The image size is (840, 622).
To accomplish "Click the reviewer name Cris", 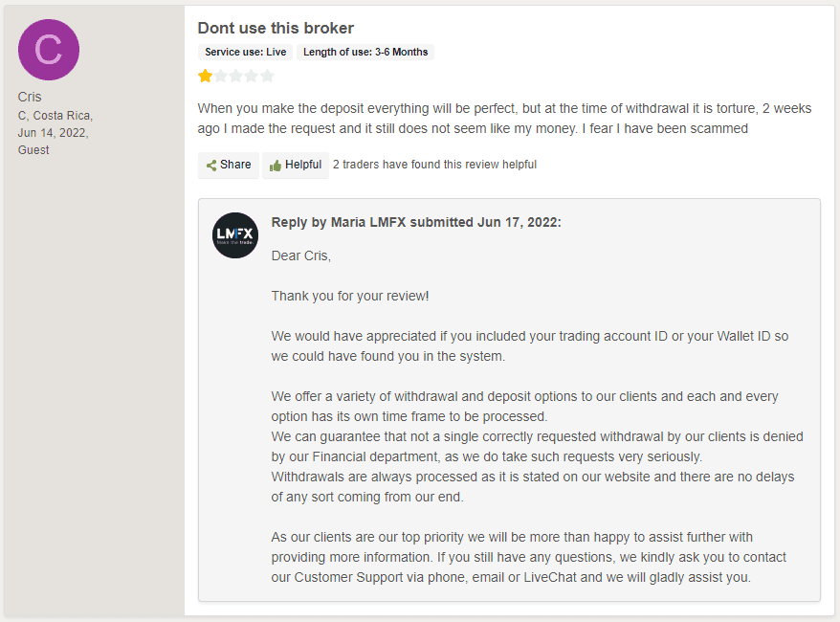I will tap(30, 97).
